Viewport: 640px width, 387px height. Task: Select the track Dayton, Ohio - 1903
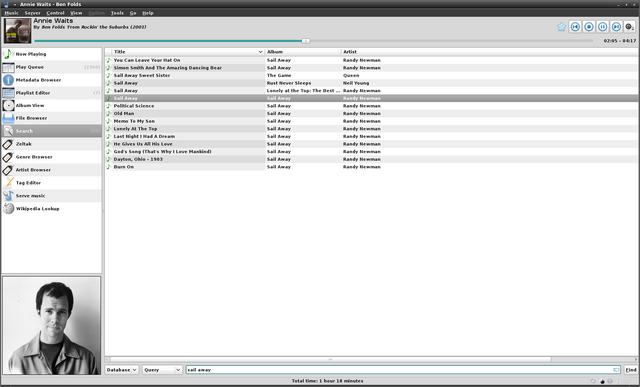tap(138, 159)
